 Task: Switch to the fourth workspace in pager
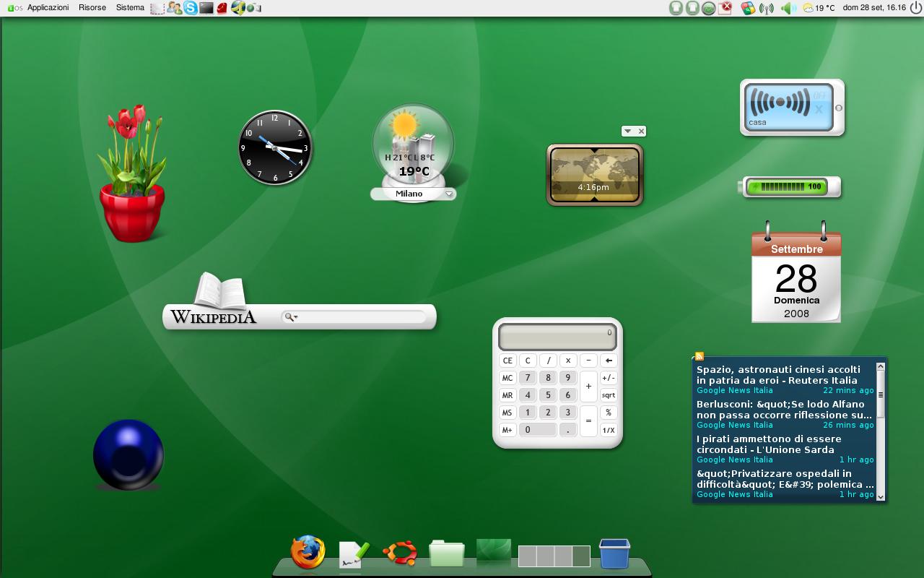[x=581, y=556]
